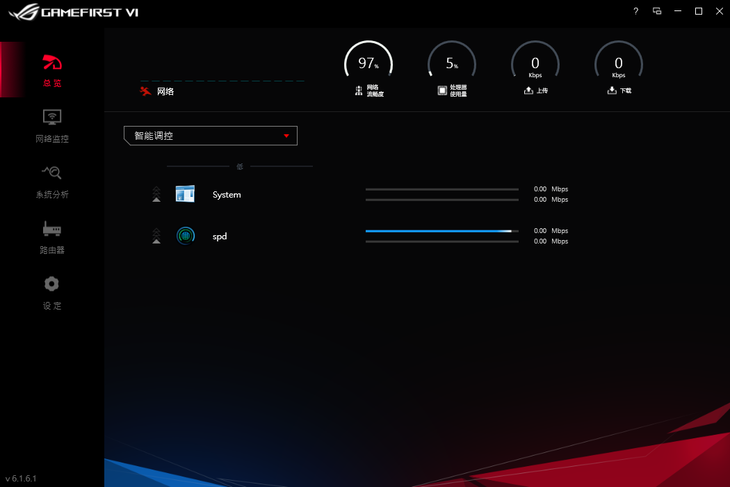The image size is (730, 487).
Task: Open the 路由器 router icon
Action: [x=52, y=229]
